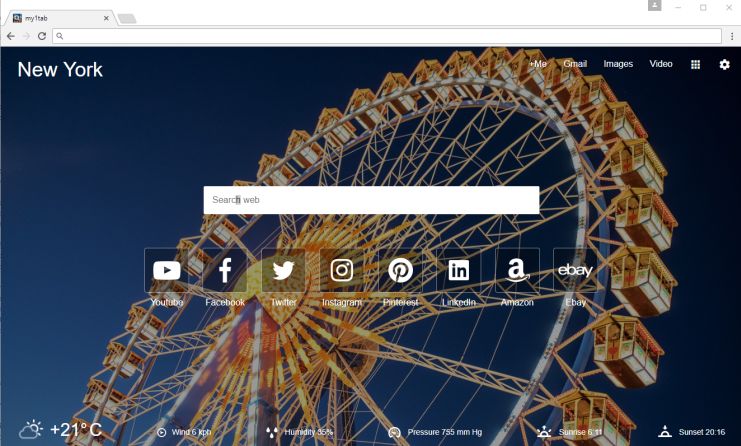Click the search magnifier in the address bar
Viewport: 741px width, 446px height.
point(60,36)
